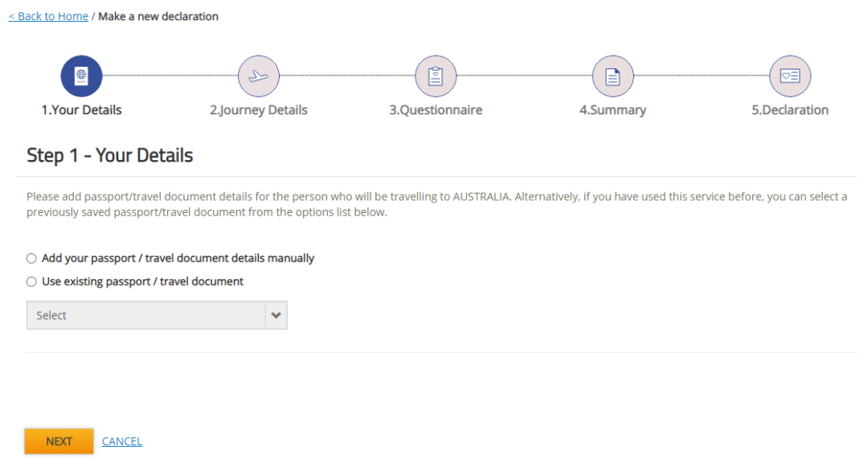868x467 pixels.
Task: Click the orange NEXT button
Action: (59, 441)
